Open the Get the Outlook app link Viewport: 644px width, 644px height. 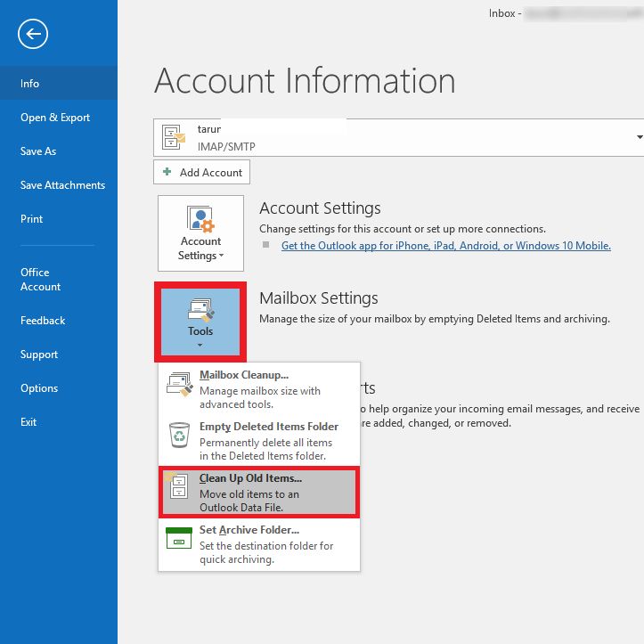[446, 246]
